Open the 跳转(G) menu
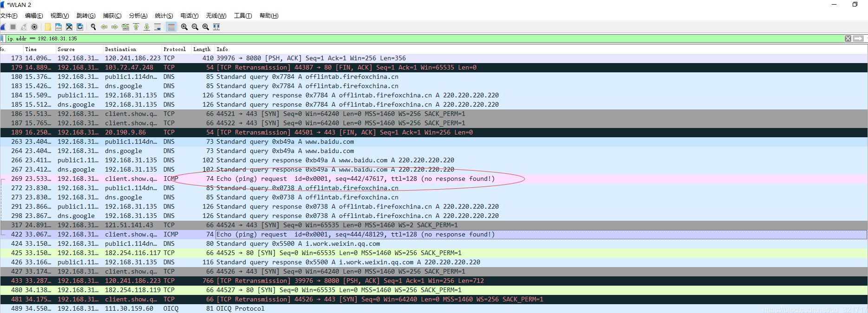 point(86,16)
